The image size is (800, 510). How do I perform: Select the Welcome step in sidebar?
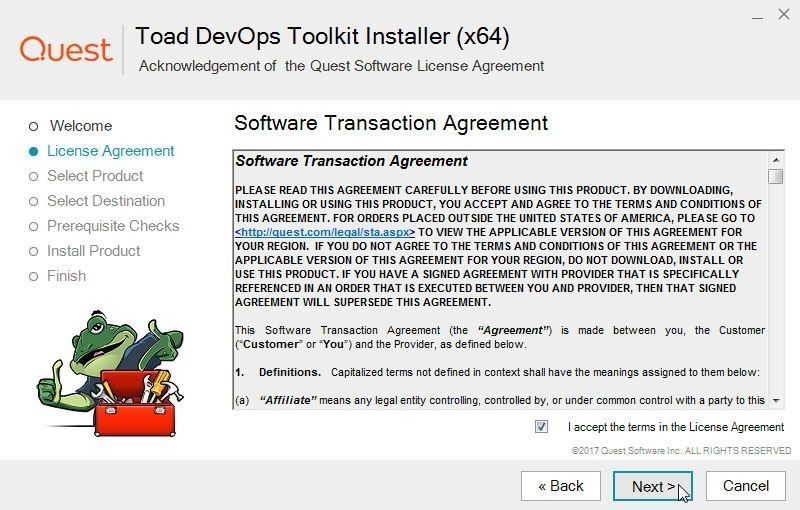[71, 126]
